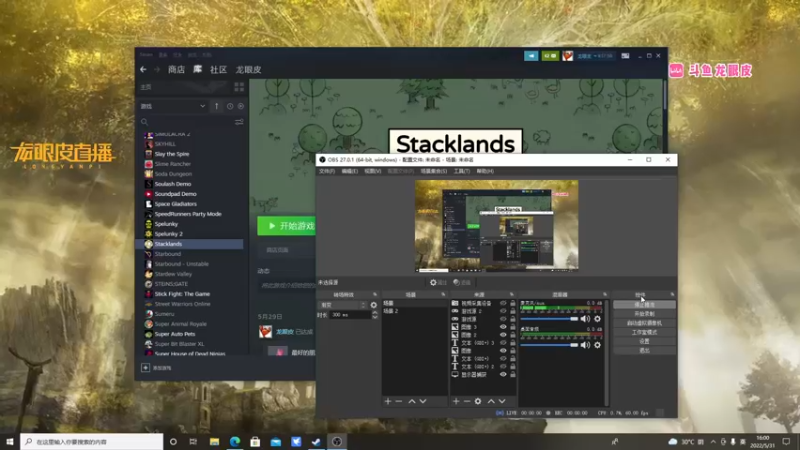The width and height of the screenshot is (800, 450).
Task: Move source down in the Sources list
Action: pos(502,402)
